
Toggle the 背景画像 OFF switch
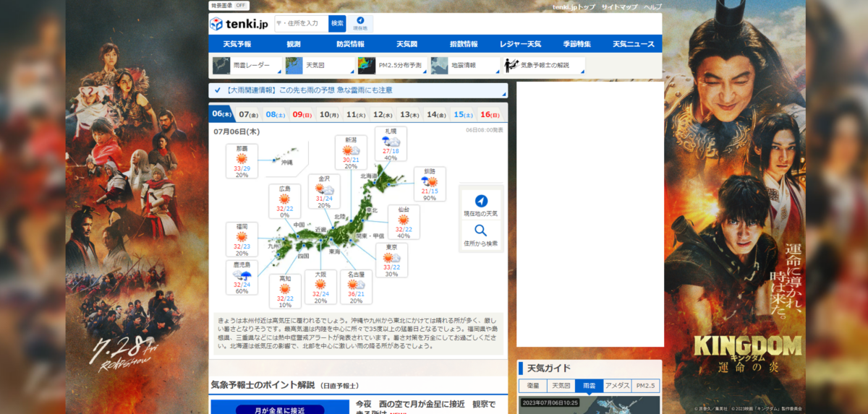[229, 5]
